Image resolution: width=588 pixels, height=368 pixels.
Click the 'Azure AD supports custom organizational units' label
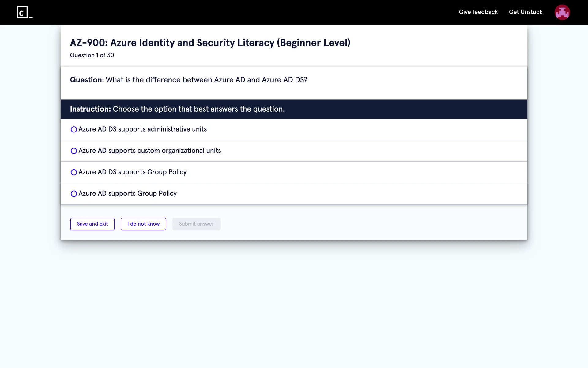[149, 151]
